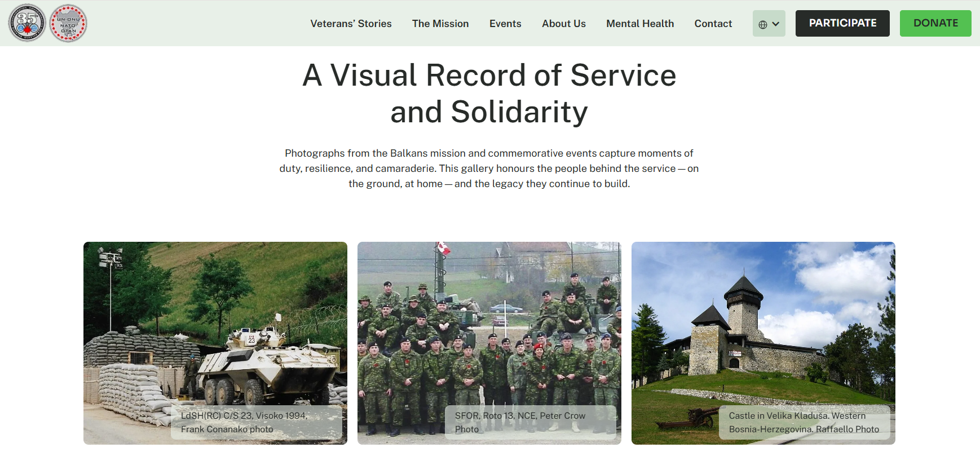Open the Events nav link
This screenshot has width=980, height=452.
click(x=505, y=24)
